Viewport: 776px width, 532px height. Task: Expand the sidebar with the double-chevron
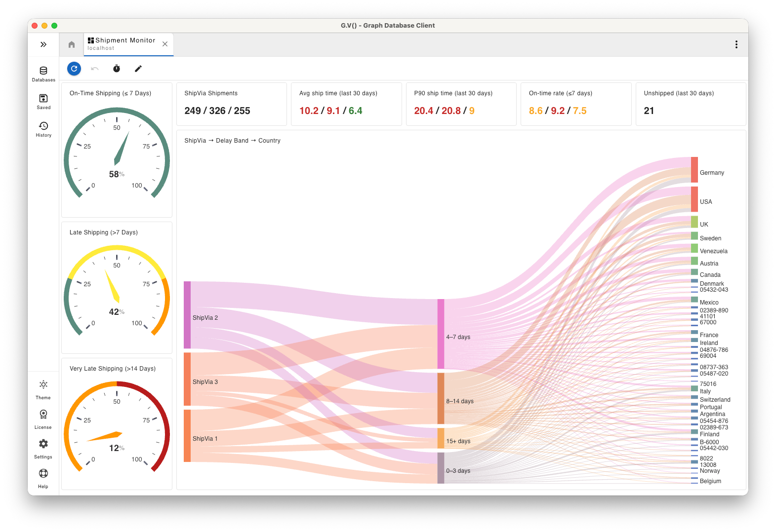[x=43, y=44]
